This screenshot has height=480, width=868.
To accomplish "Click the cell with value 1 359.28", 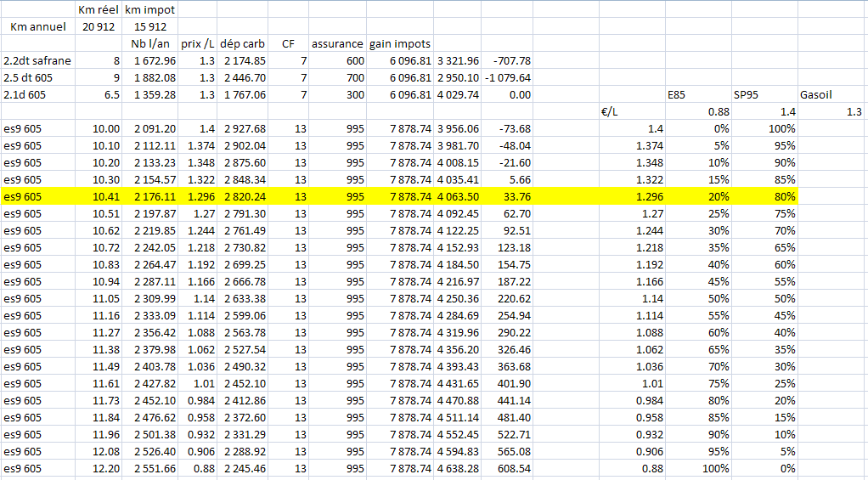I will tap(150, 94).
